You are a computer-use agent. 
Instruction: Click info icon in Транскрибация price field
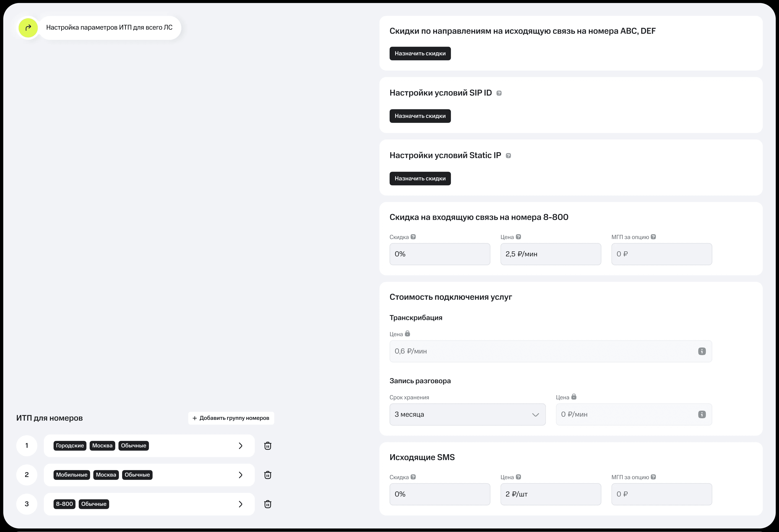coord(702,351)
